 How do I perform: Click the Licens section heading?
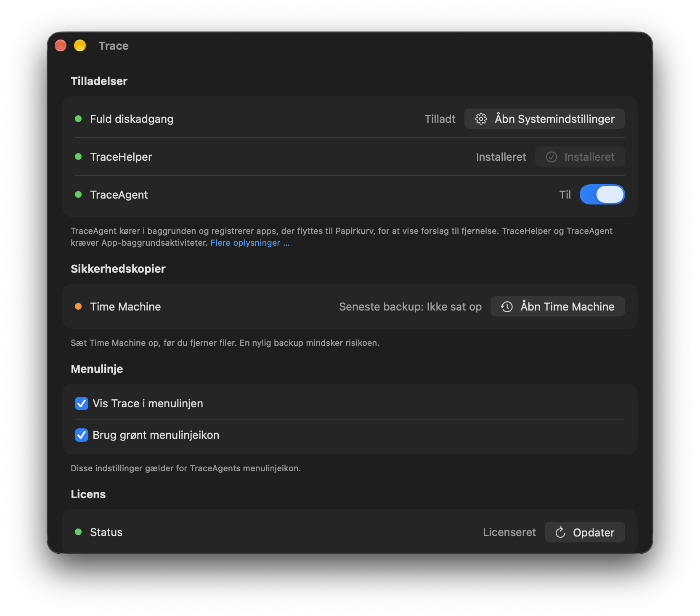pyautogui.click(x=88, y=494)
